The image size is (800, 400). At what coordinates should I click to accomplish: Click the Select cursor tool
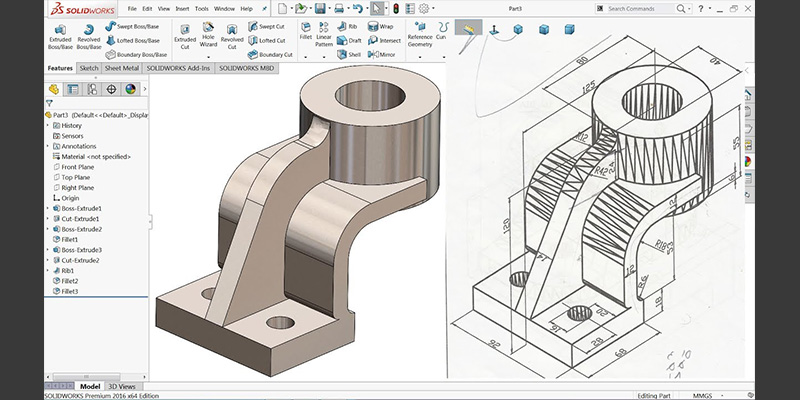click(377, 9)
